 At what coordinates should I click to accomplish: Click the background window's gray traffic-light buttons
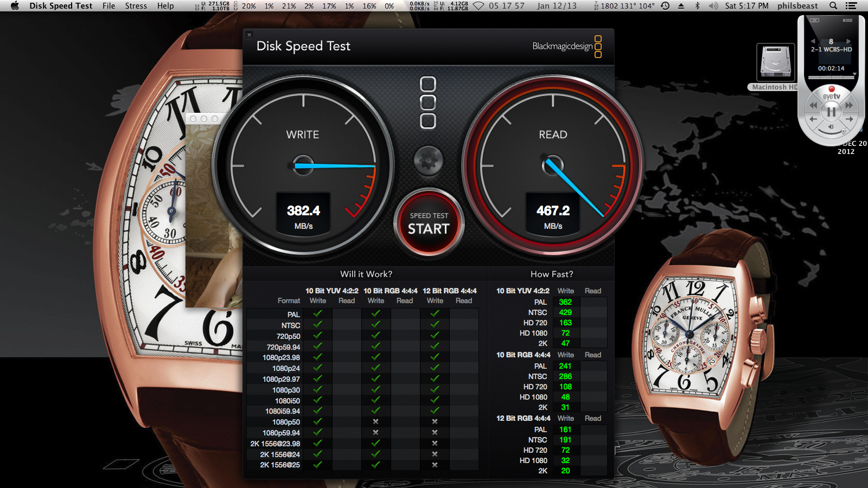[204, 119]
